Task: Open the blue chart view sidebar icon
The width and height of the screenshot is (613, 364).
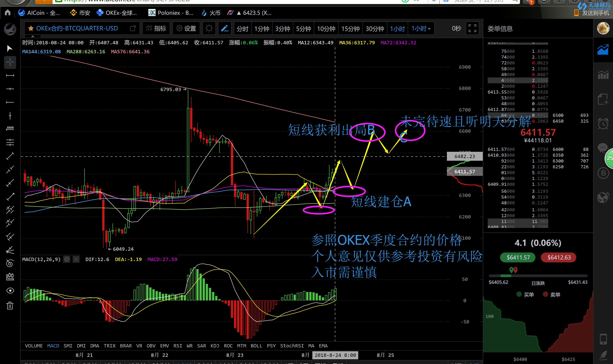Action: click(603, 49)
